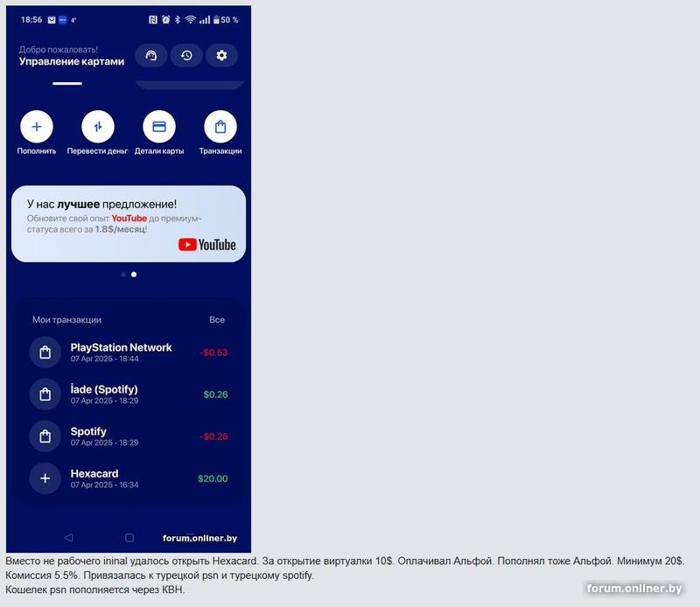Image resolution: width=700 pixels, height=607 pixels.
Task: Tap the Wi-Fi status icon
Action: point(191,19)
